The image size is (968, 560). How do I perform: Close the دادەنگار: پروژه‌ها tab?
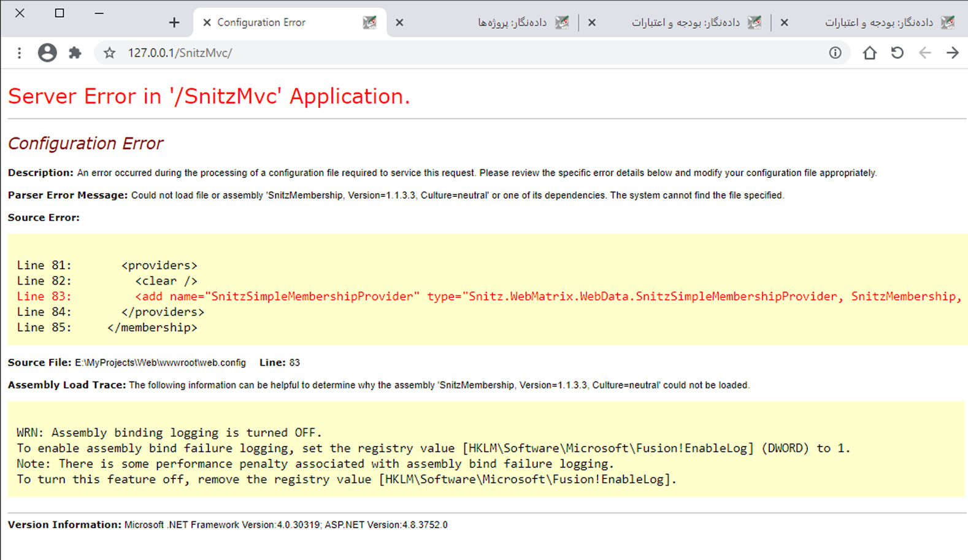[399, 23]
